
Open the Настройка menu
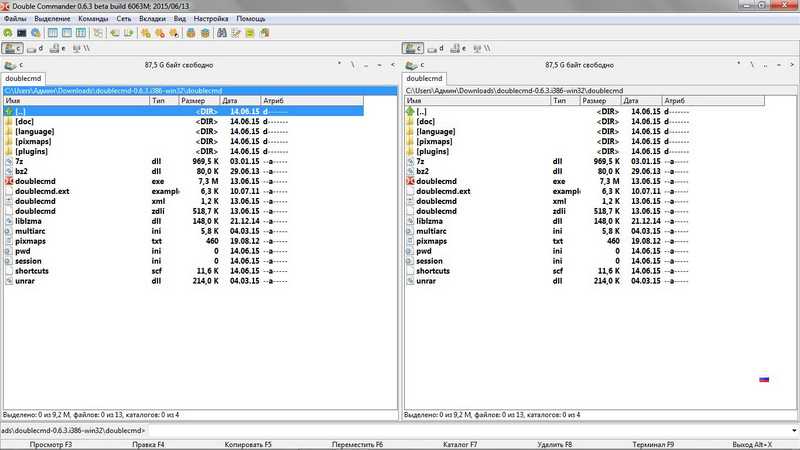tap(211, 19)
